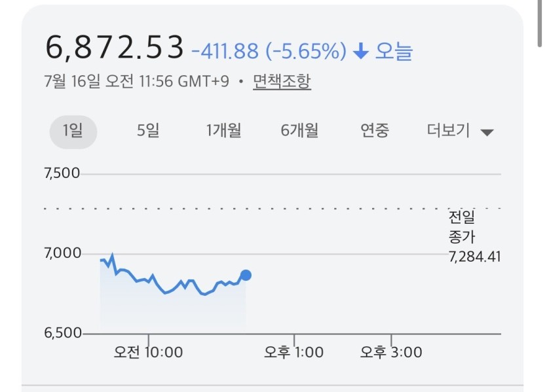Click the 오후 1:00 axis tick label
This screenshot has height=392, width=547.
tap(293, 352)
